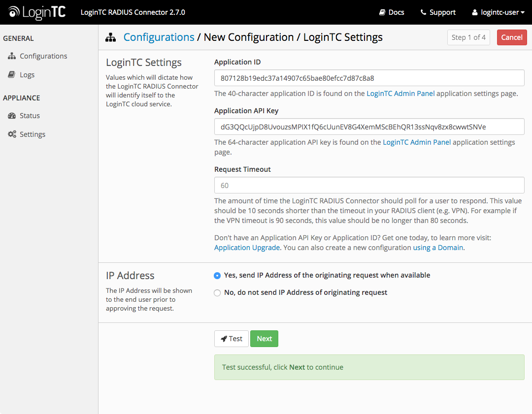This screenshot has width=532, height=414.
Task: Click the Logs book icon in sidebar
Action: tap(11, 75)
